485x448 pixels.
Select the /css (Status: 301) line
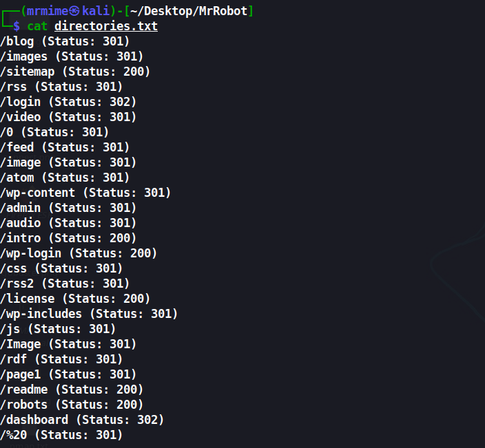click(61, 268)
